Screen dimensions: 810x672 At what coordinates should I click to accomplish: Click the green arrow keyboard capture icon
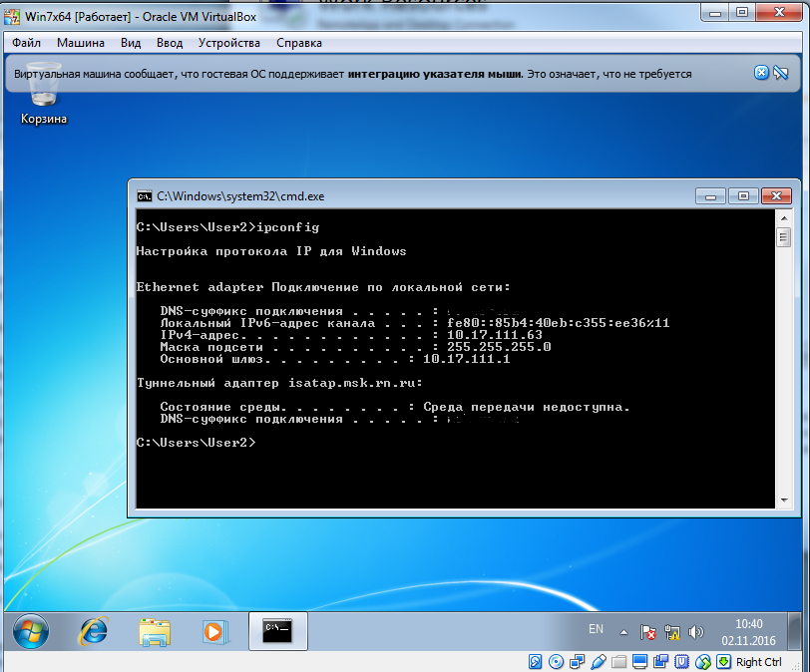[724, 662]
